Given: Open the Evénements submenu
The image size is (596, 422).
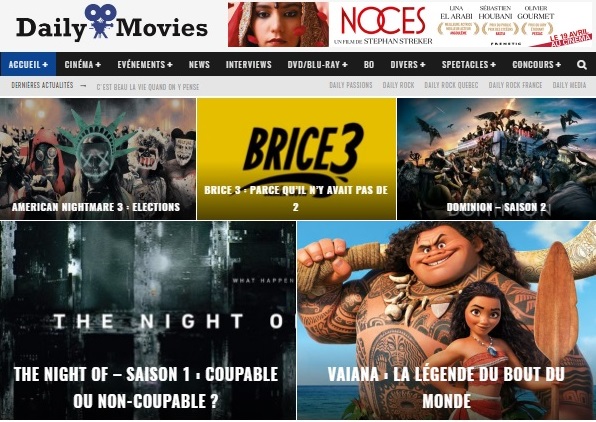Looking at the screenshot, I should [x=145, y=65].
